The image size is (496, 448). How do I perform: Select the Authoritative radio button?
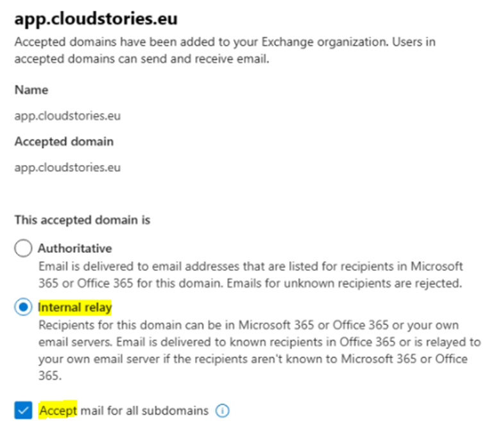pyautogui.click(x=23, y=249)
